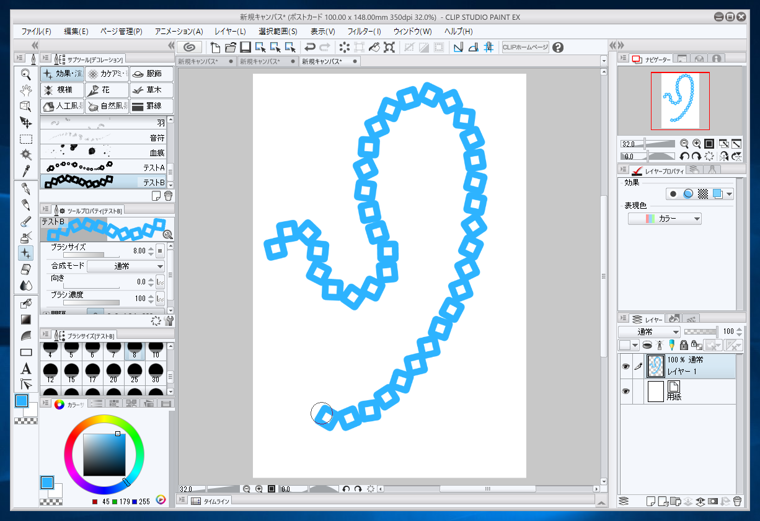Select the Eyedropper tool
The height and width of the screenshot is (521, 760).
click(26, 171)
